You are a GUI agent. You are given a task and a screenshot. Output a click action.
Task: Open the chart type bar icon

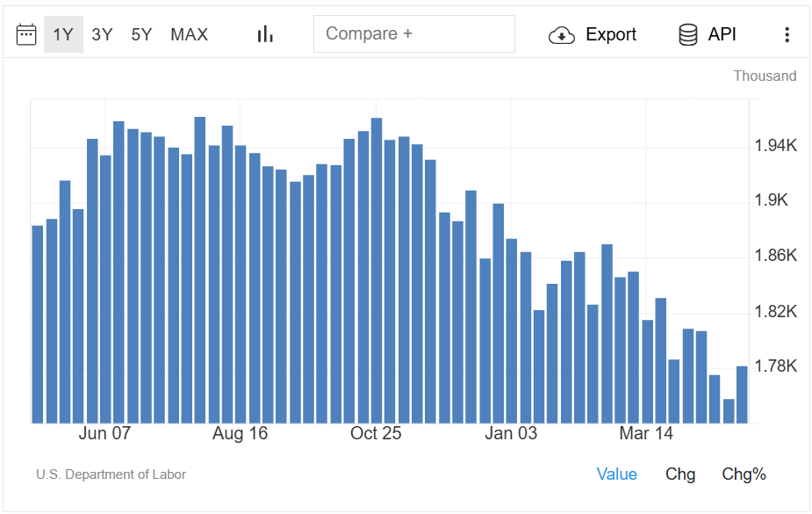tap(265, 34)
